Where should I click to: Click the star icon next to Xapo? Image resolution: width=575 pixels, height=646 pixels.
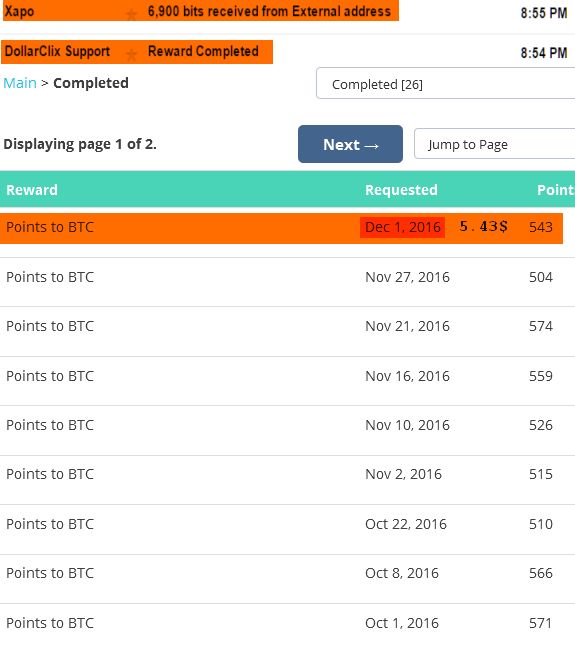pos(131,15)
